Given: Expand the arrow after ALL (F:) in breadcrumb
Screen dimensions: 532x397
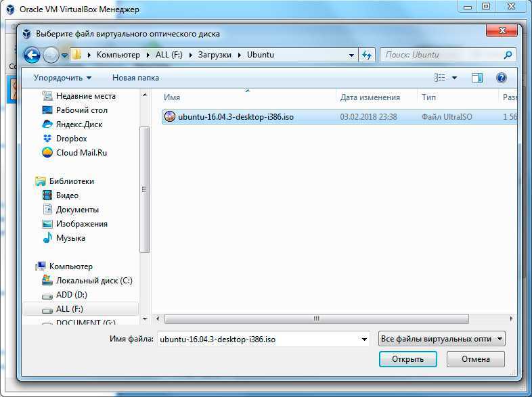Looking at the screenshot, I should (x=190, y=55).
